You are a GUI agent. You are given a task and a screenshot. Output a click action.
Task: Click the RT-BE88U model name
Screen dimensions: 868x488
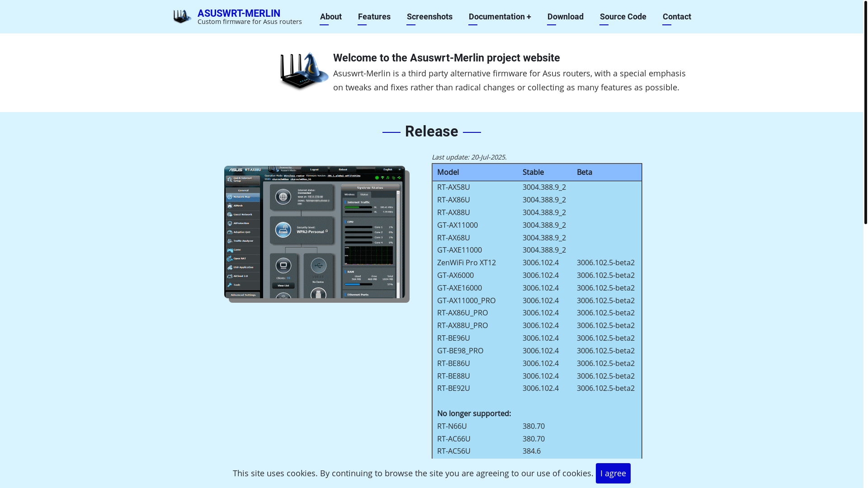[x=453, y=376]
